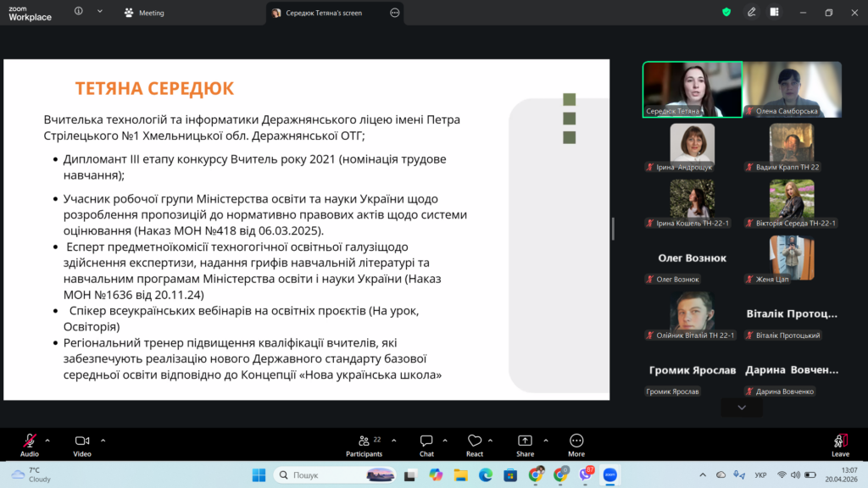This screenshot has height=488, width=868.
Task: Click the Windows taskbar search field
Action: pyautogui.click(x=320, y=475)
